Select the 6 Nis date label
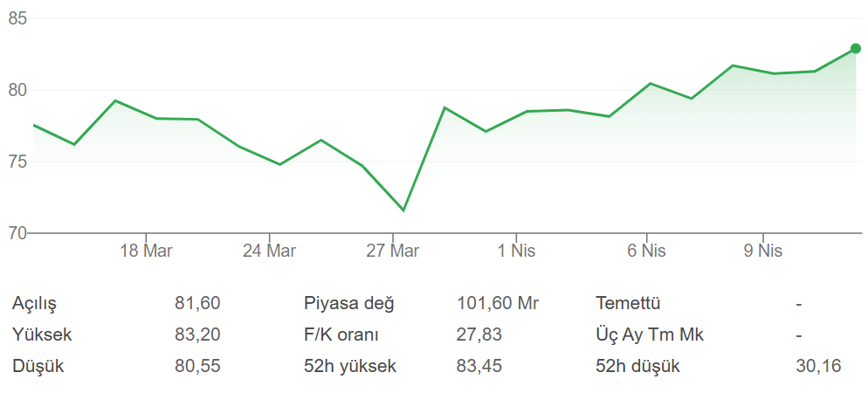 coord(646,252)
